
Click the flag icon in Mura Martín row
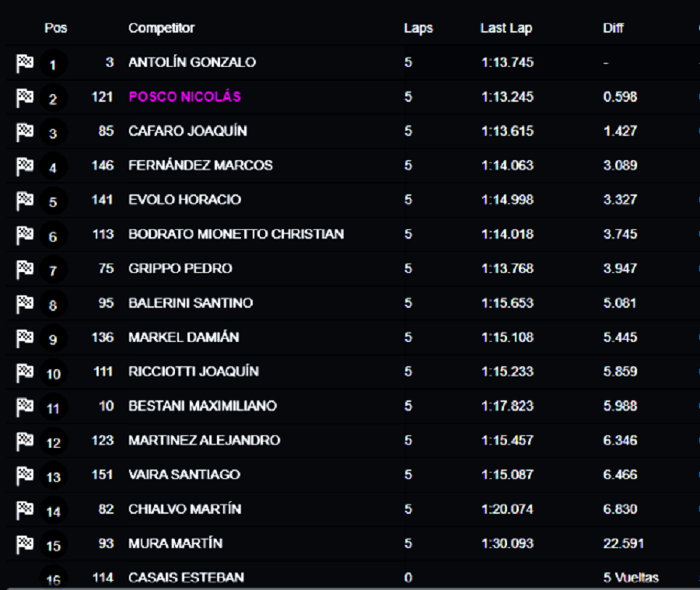(x=25, y=544)
